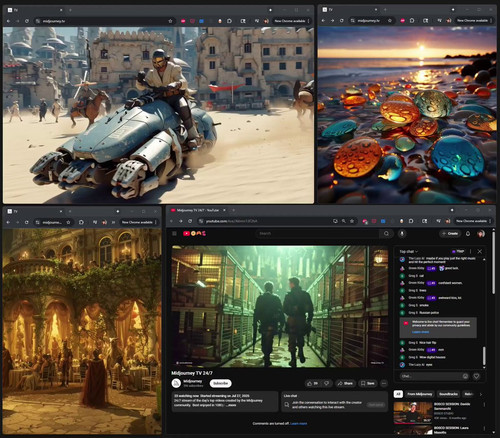The width and height of the screenshot is (500, 438).
Task: Open a new tab in the YouTube window
Action: (233, 210)
